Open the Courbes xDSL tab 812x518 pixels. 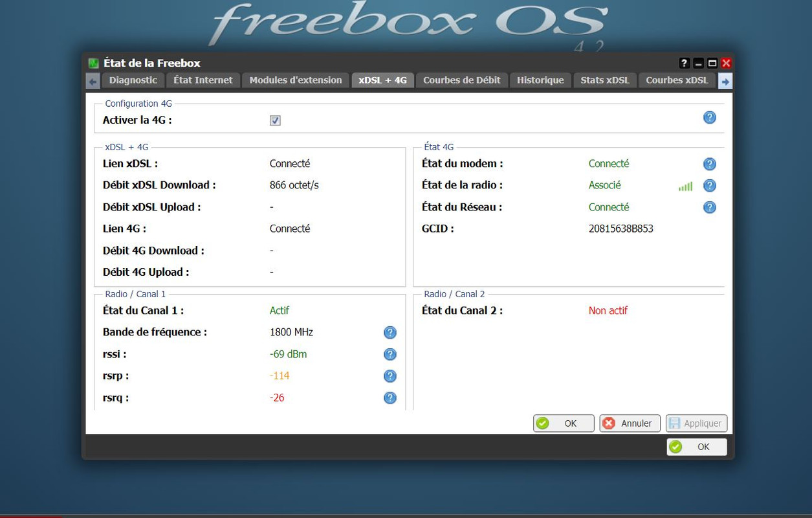[677, 80]
